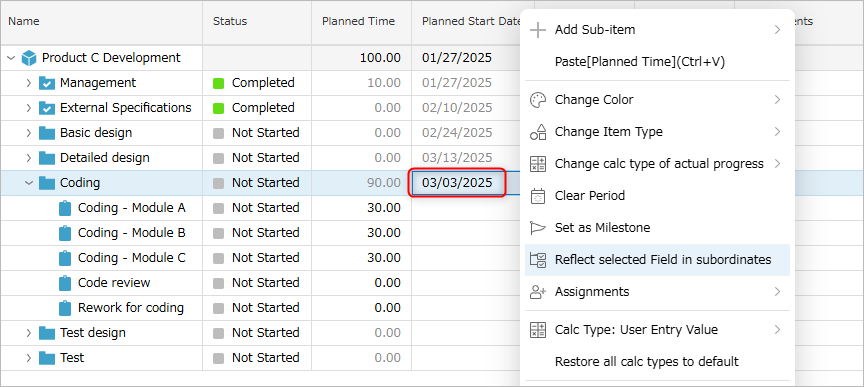The height and width of the screenshot is (387, 864).
Task: Click the green Completed status swatch for Management
Action: click(219, 83)
